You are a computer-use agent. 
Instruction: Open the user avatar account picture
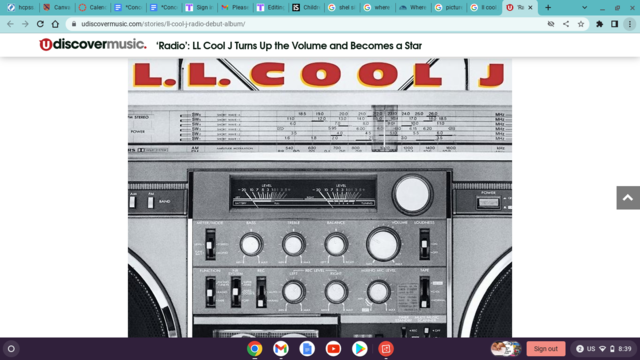pos(506,349)
